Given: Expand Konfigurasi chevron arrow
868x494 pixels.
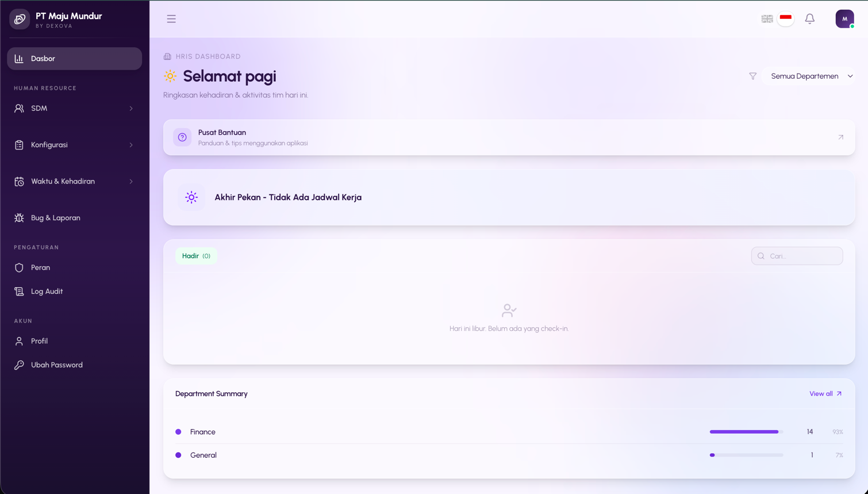Looking at the screenshot, I should pos(131,145).
